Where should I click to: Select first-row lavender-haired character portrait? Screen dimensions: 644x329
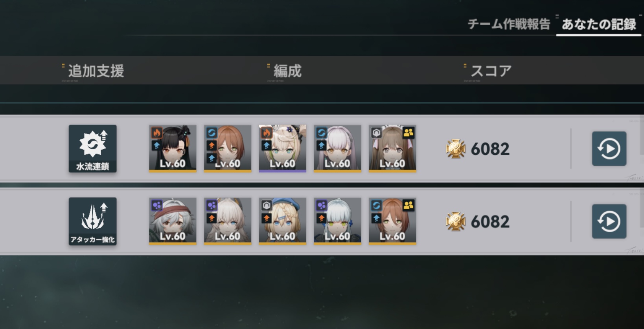tap(337, 148)
